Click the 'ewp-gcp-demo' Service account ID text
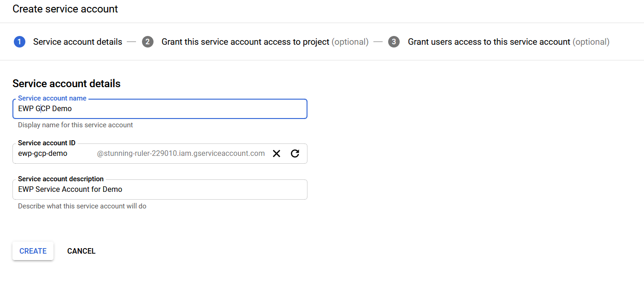 click(x=43, y=154)
